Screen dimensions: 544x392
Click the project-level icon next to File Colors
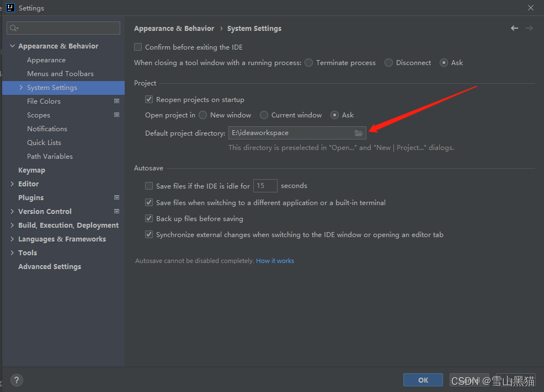116,101
